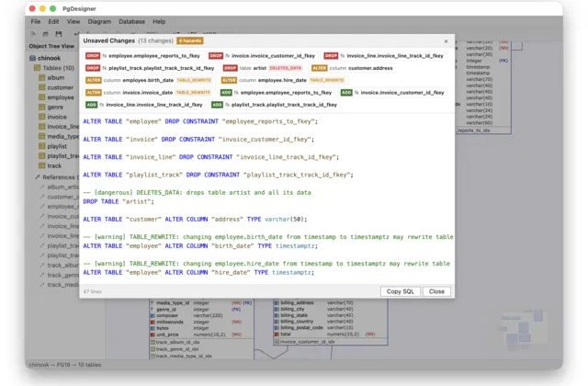The width and height of the screenshot is (588, 386).
Task: Select the ALTER column invoice.invoice_date chip
Action: point(149,93)
